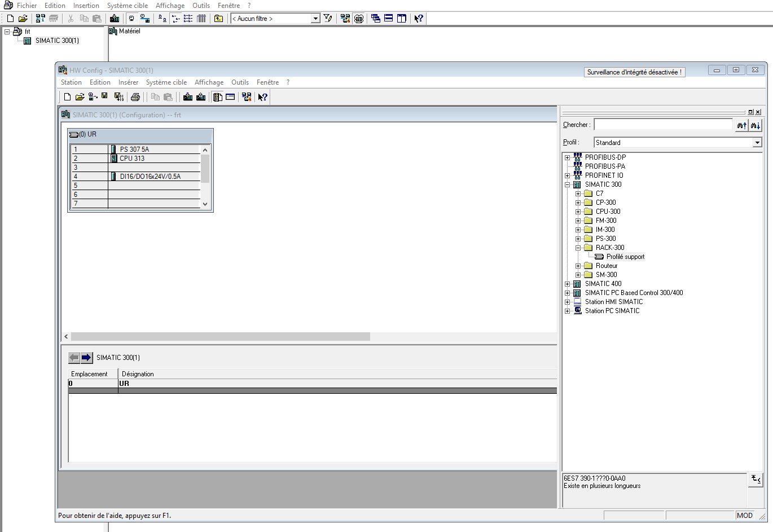773x532 pixels.
Task: Click the open online station icon in HW Config
Action: [93, 97]
